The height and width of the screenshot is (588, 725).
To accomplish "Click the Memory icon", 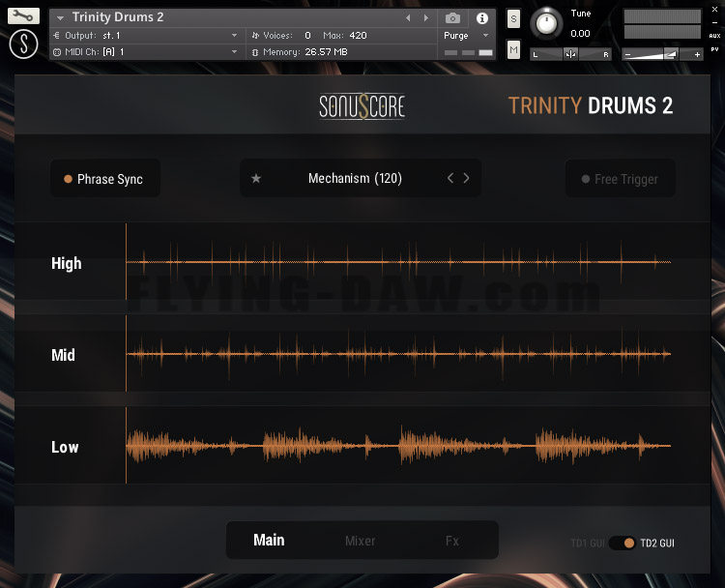I will tap(255, 52).
